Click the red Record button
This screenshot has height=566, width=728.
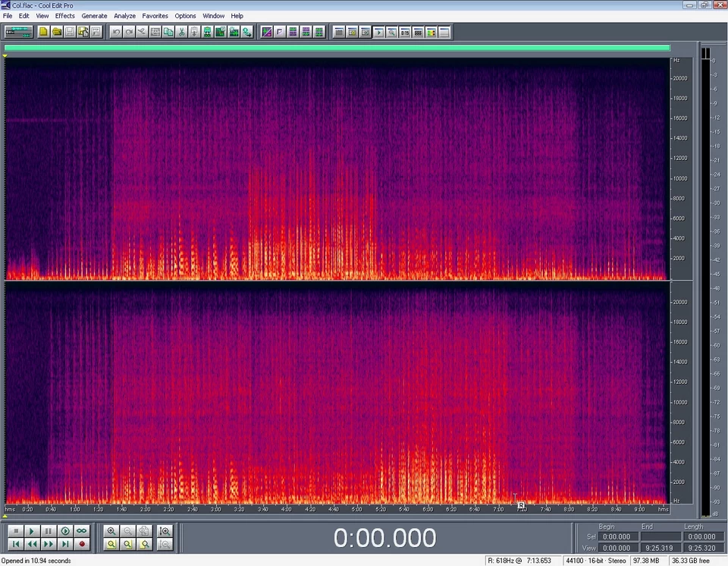pyautogui.click(x=82, y=544)
